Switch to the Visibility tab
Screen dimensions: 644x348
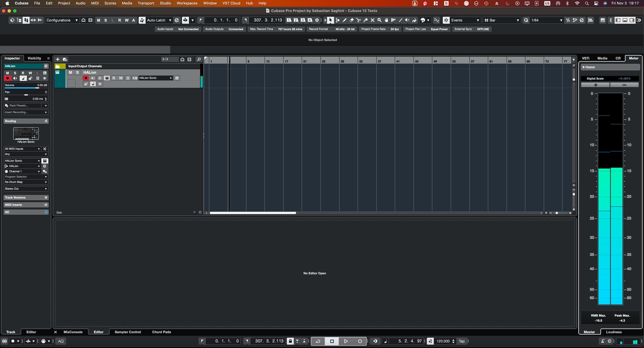point(34,58)
